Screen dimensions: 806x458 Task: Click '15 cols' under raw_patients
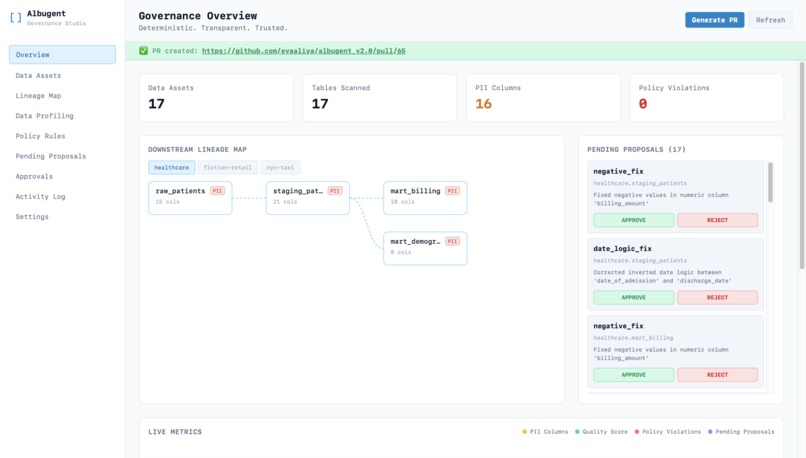point(168,202)
